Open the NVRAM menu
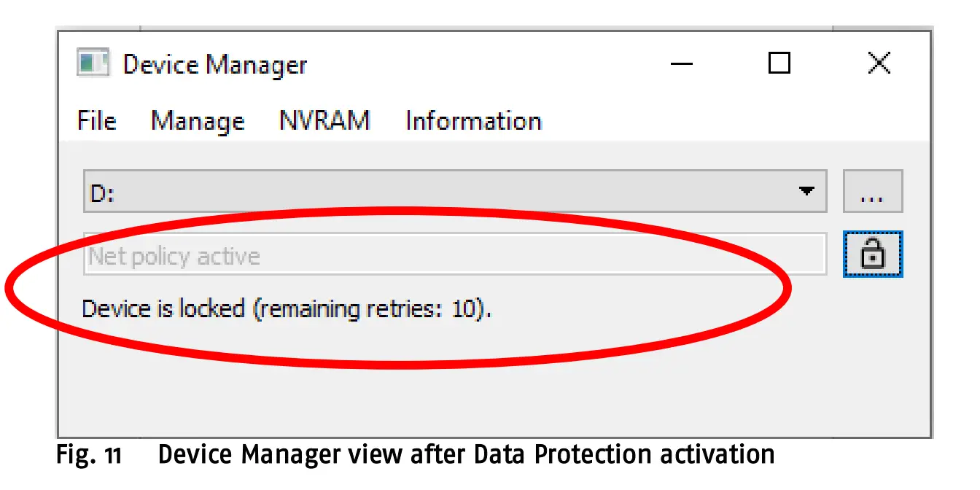 click(324, 120)
